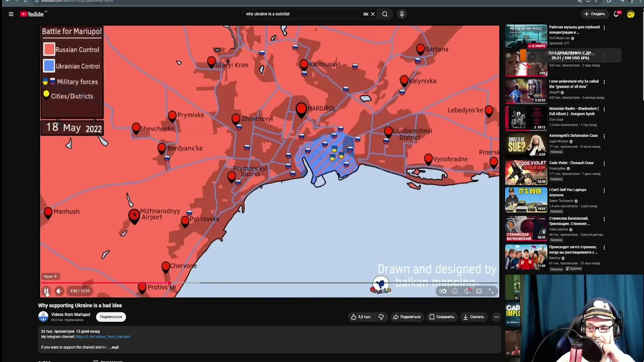644x362 pixels.
Task: Switch to theater mode in the player
Action: click(x=479, y=291)
